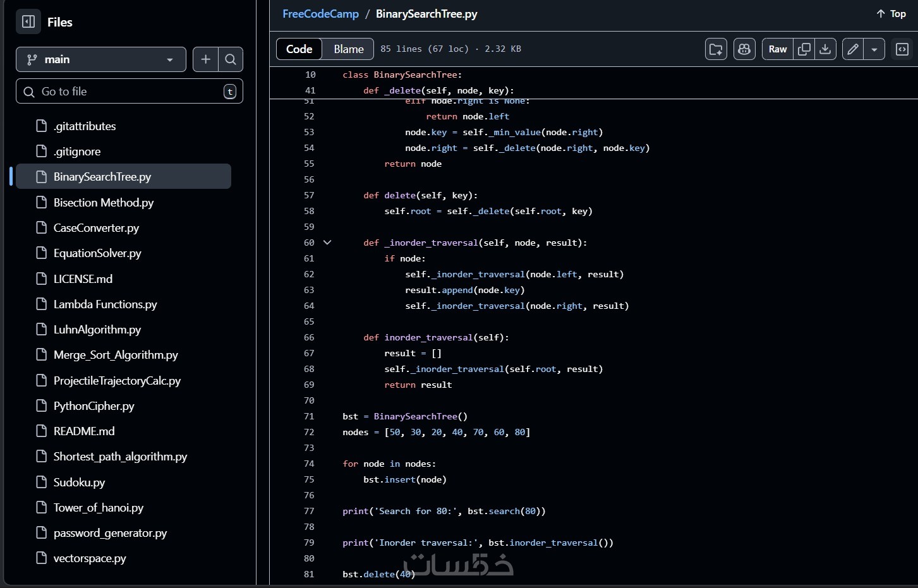Open the FreeCodeCamp breadcrumb link
This screenshot has width=918, height=588.
[320, 14]
